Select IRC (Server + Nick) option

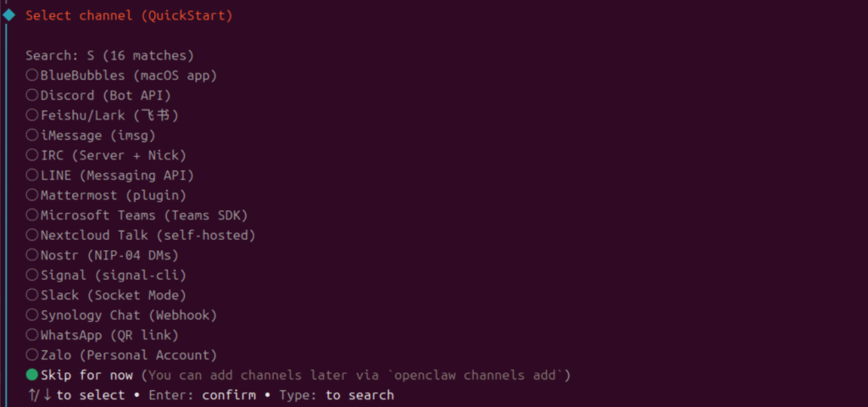(32, 155)
